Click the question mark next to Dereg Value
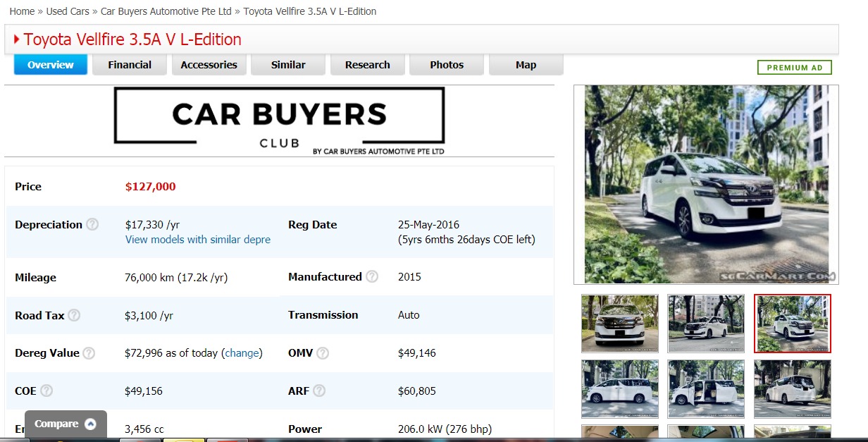868x442 pixels. pyautogui.click(x=89, y=353)
